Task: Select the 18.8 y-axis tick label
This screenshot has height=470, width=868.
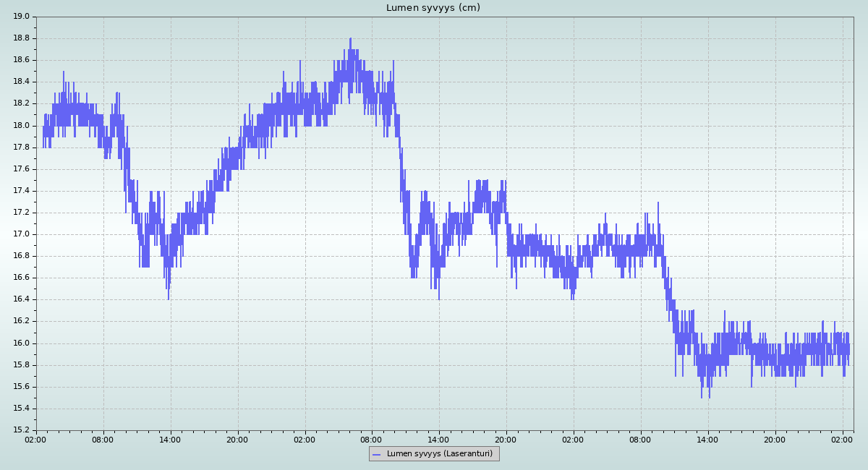Action: [x=21, y=38]
